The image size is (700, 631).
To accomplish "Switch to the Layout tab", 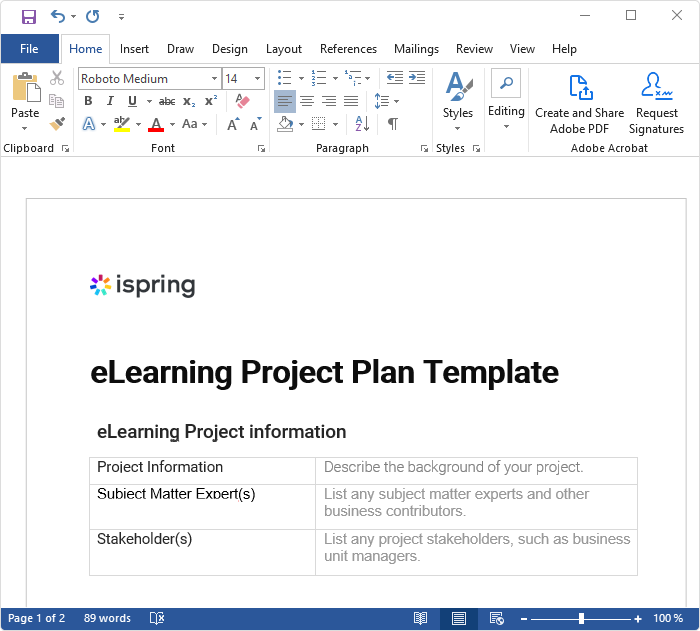I will coord(283,49).
